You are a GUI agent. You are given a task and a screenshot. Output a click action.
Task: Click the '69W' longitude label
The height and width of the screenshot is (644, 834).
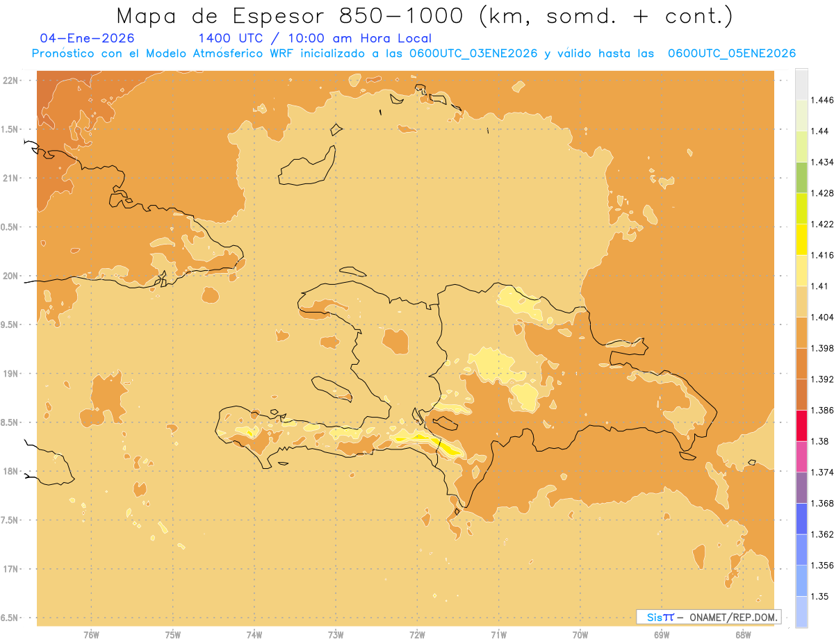[x=662, y=635]
